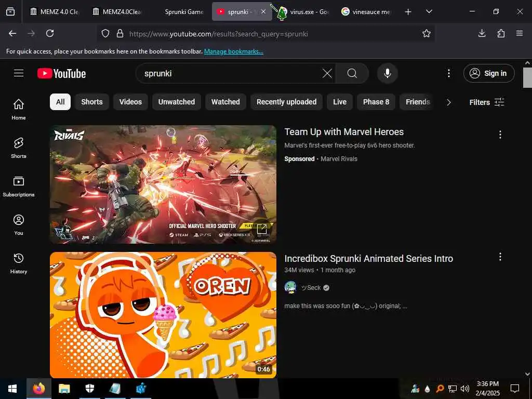Reload the current page
This screenshot has width=532, height=399.
50,33
